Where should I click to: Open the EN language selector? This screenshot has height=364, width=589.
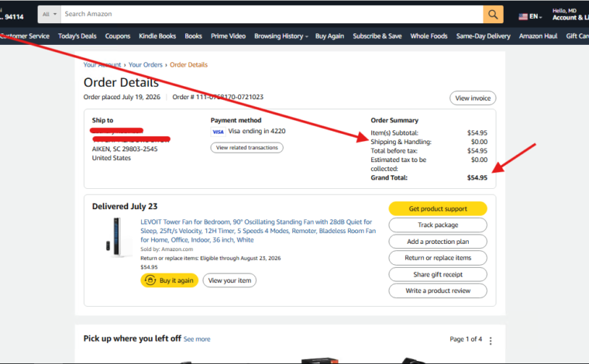tap(530, 16)
